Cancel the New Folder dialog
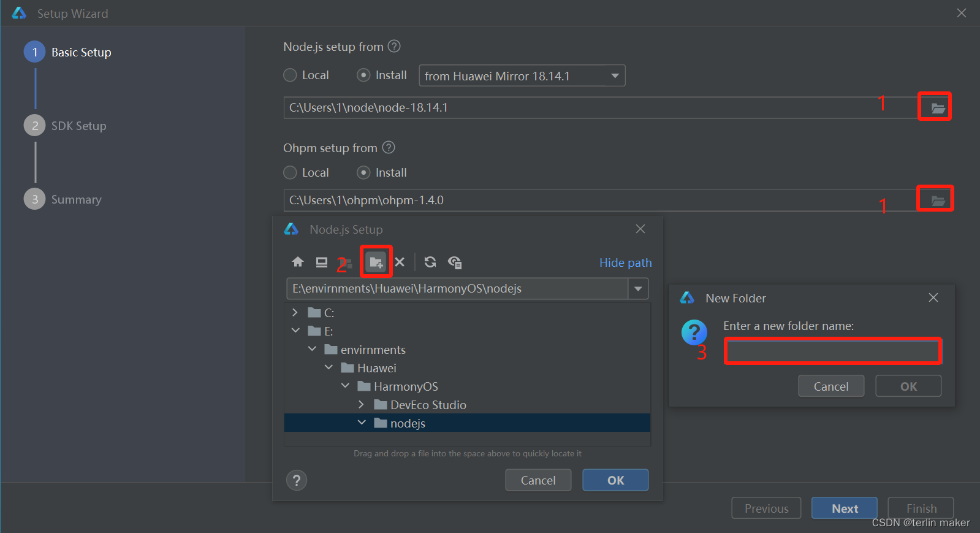The width and height of the screenshot is (980, 533). (831, 386)
